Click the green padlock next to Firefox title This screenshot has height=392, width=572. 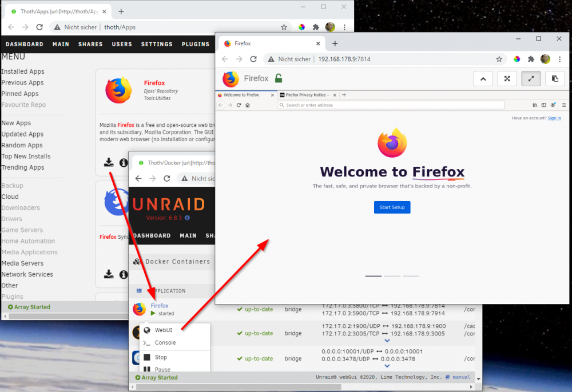(279, 78)
